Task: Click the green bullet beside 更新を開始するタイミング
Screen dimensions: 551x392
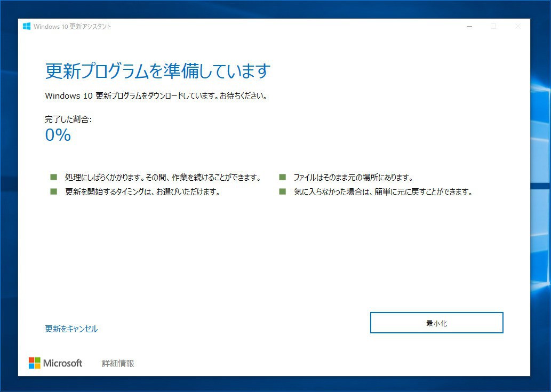Action: coord(53,191)
